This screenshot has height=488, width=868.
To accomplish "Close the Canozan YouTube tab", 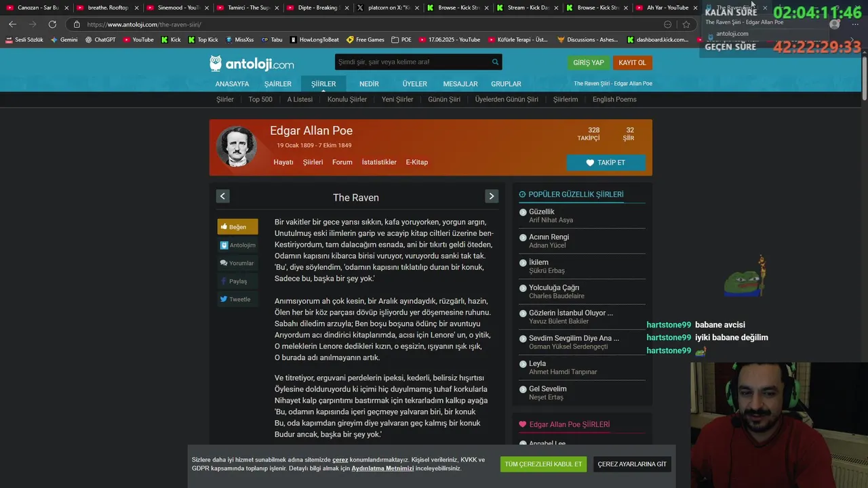I will tap(66, 7).
